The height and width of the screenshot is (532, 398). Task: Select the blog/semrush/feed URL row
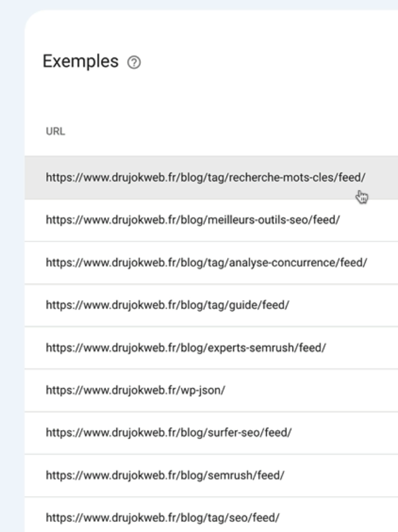[x=211, y=475]
